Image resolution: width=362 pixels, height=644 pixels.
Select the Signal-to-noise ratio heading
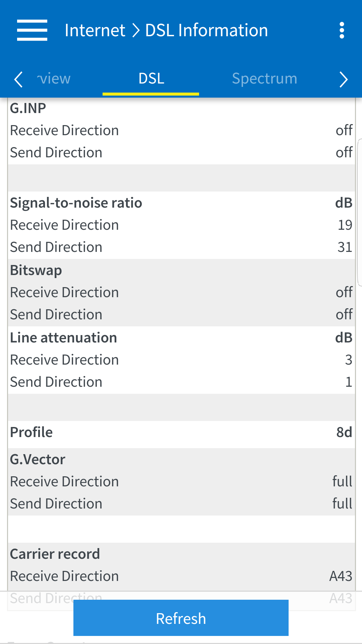76,203
